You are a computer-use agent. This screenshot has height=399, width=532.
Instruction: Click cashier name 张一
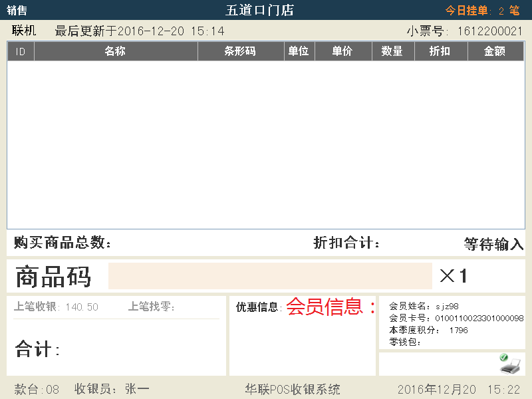pyautogui.click(x=137, y=389)
